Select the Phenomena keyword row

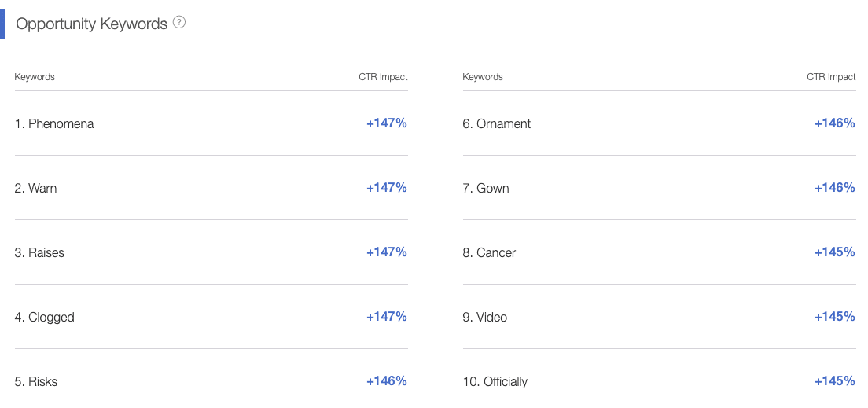tap(211, 123)
